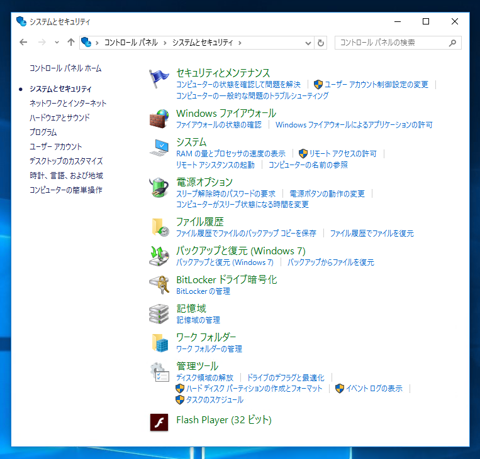The image size is (480, 459).
Task: Open リモート アシスタンスの起動 link
Action: (215, 165)
